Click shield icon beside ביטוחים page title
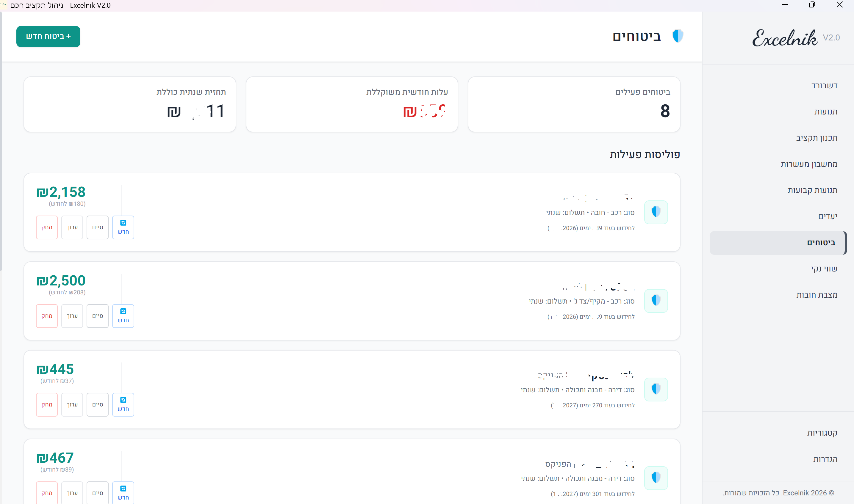 pos(678,36)
